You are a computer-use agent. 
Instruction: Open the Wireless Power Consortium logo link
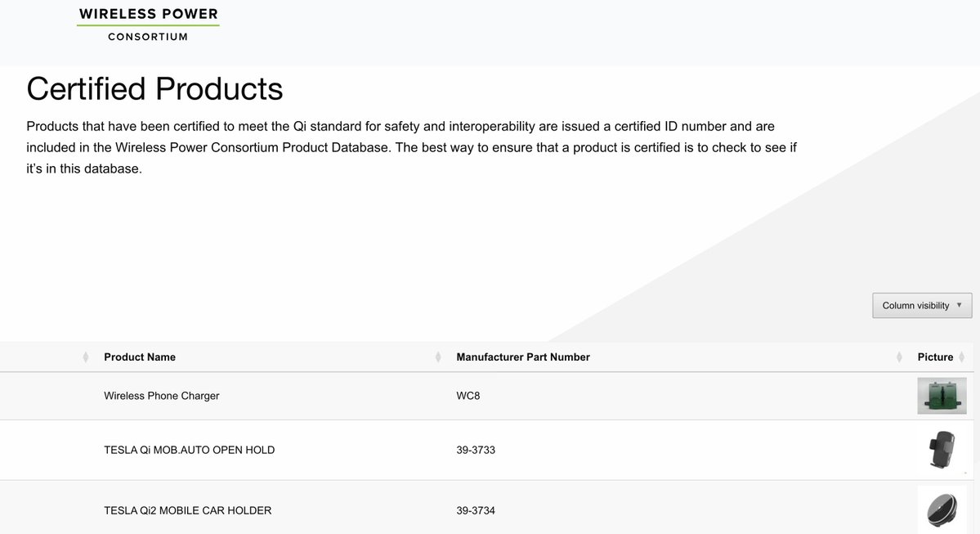point(148,25)
